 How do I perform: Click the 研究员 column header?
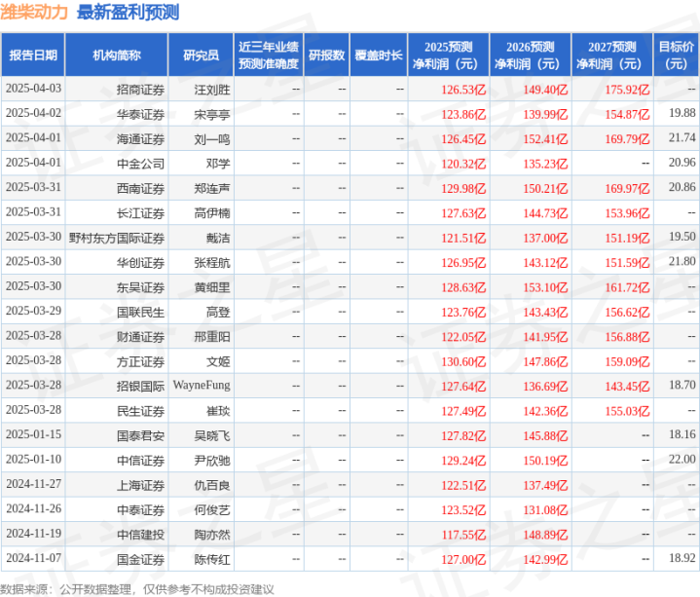pyautogui.click(x=201, y=56)
